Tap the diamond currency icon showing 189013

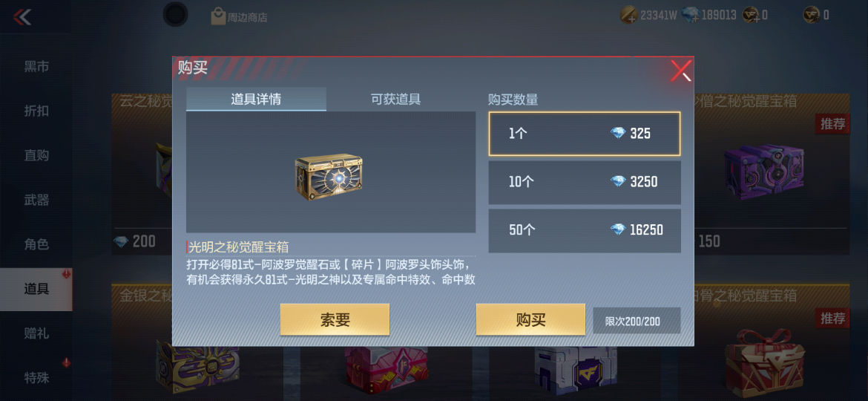coord(690,15)
